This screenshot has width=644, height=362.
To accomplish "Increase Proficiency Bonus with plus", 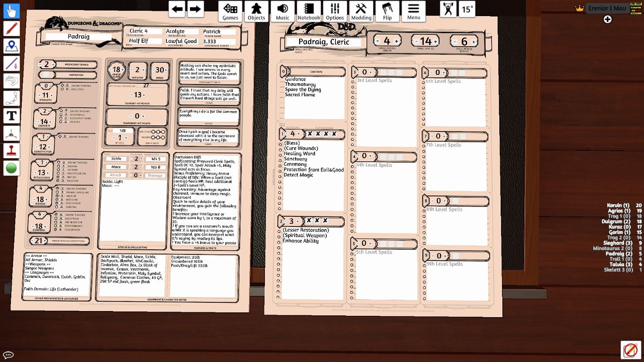I will (x=53, y=64).
